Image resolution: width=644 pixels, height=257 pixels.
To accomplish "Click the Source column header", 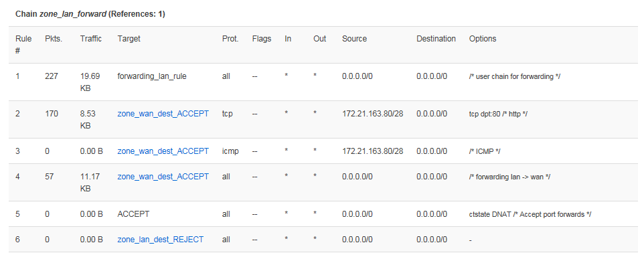I will (x=354, y=39).
